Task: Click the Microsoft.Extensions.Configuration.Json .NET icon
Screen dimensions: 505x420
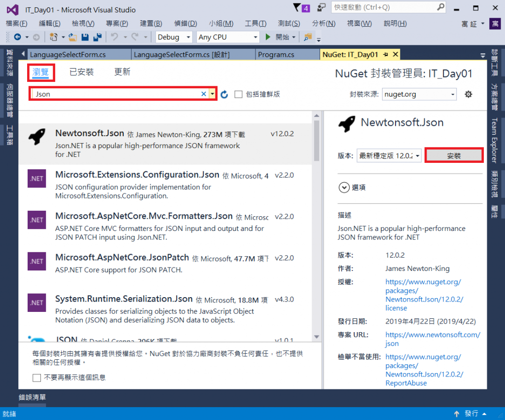Action: (x=36, y=178)
